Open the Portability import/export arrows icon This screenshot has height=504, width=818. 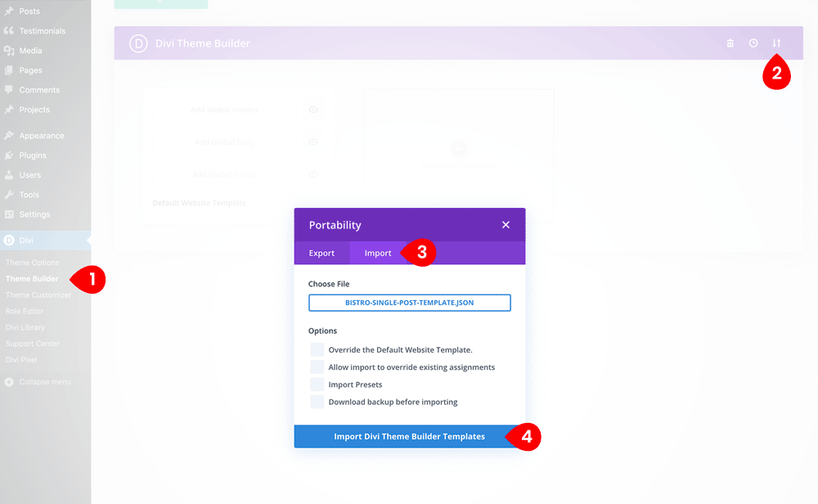click(776, 43)
